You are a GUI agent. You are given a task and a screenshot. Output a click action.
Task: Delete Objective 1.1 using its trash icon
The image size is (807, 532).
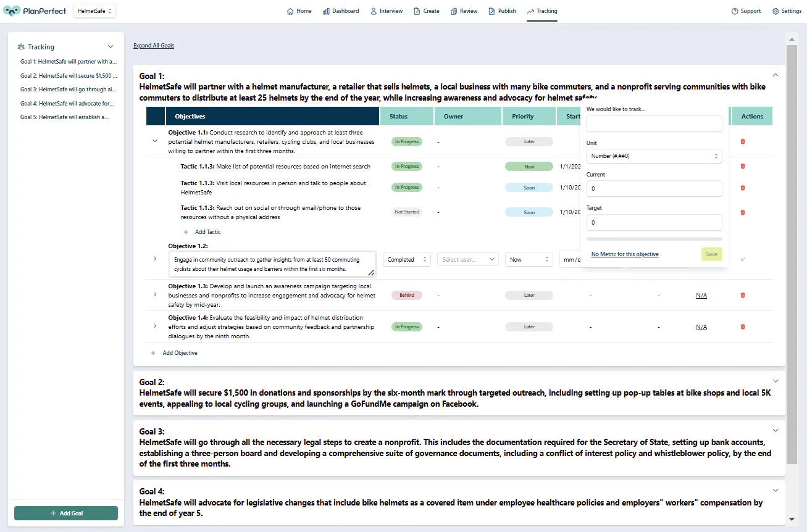point(743,141)
